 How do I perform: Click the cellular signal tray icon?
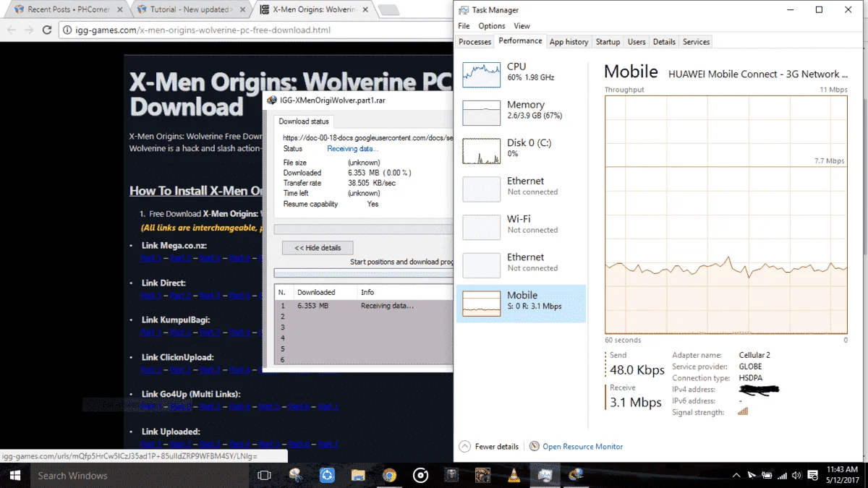782,476
